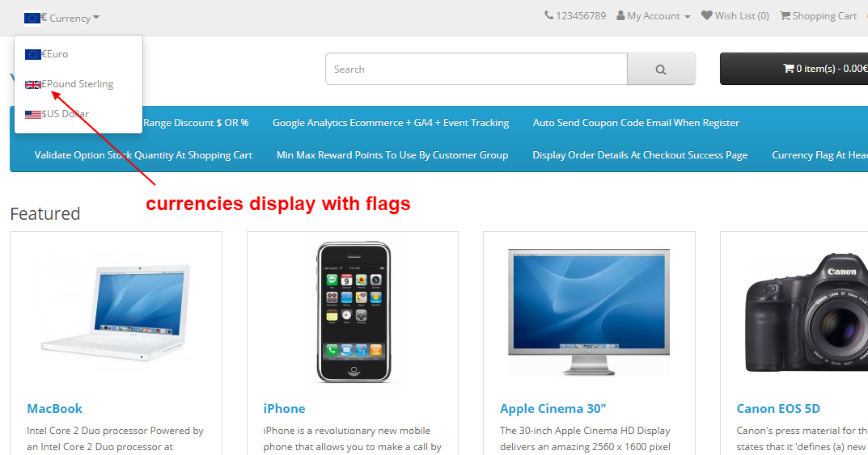Click MacBook description starting 'Intel Core 2 Duo'
Screen dimensions: 868x455
click(x=115, y=438)
